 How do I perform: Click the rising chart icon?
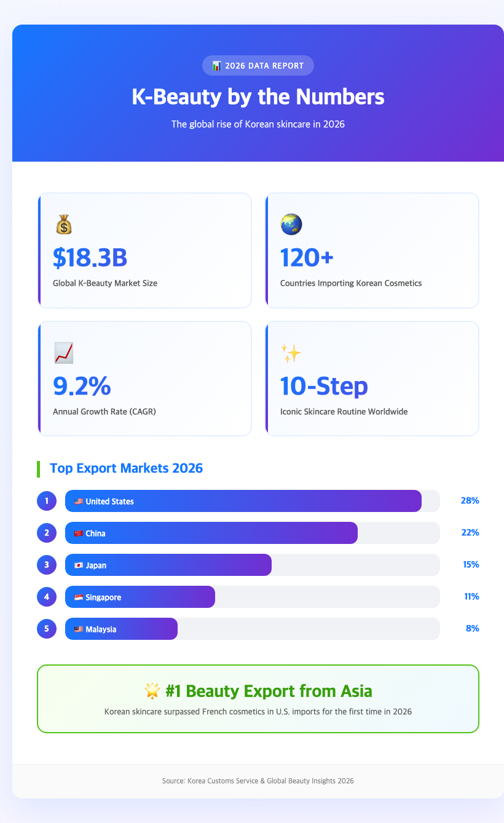[x=64, y=353]
